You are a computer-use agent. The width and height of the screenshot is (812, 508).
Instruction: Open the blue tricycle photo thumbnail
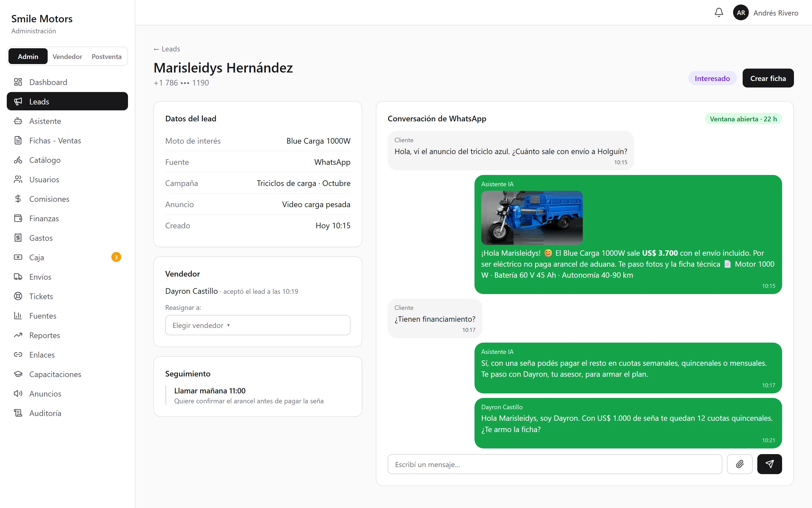tap(532, 218)
